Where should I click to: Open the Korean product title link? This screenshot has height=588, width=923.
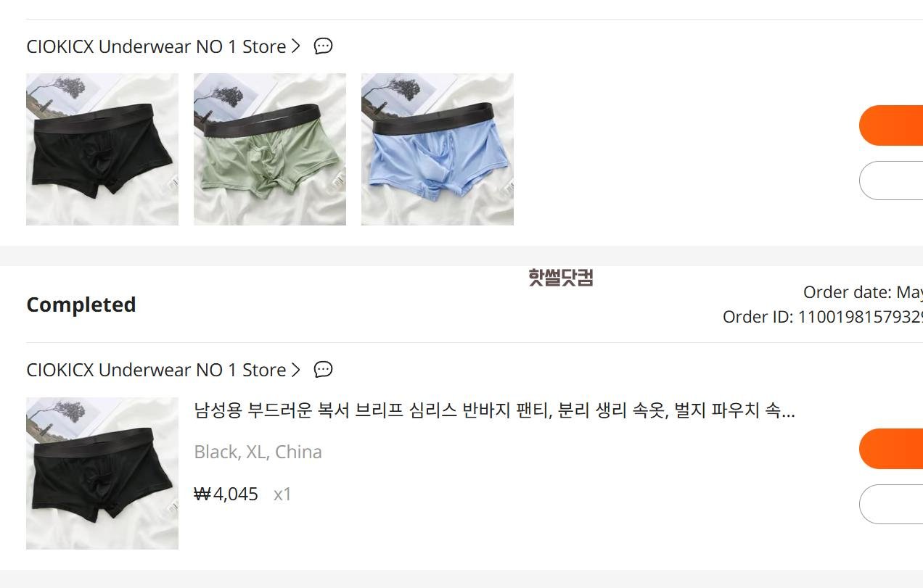point(495,411)
